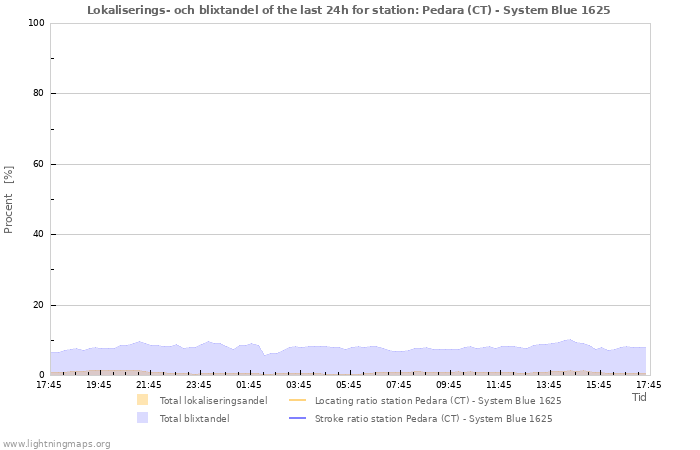Click Stroke ratio station Pedara legend text
The height and width of the screenshot is (450, 700).
pos(433,418)
